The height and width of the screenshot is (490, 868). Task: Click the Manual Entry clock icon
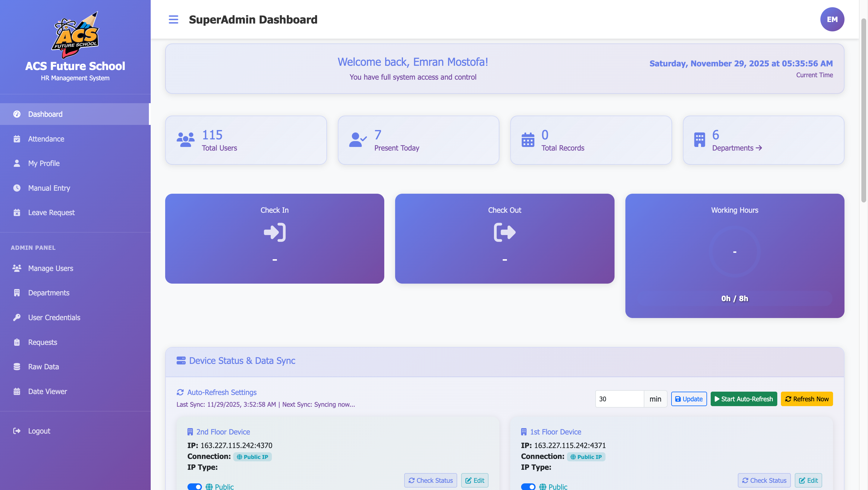(x=17, y=188)
